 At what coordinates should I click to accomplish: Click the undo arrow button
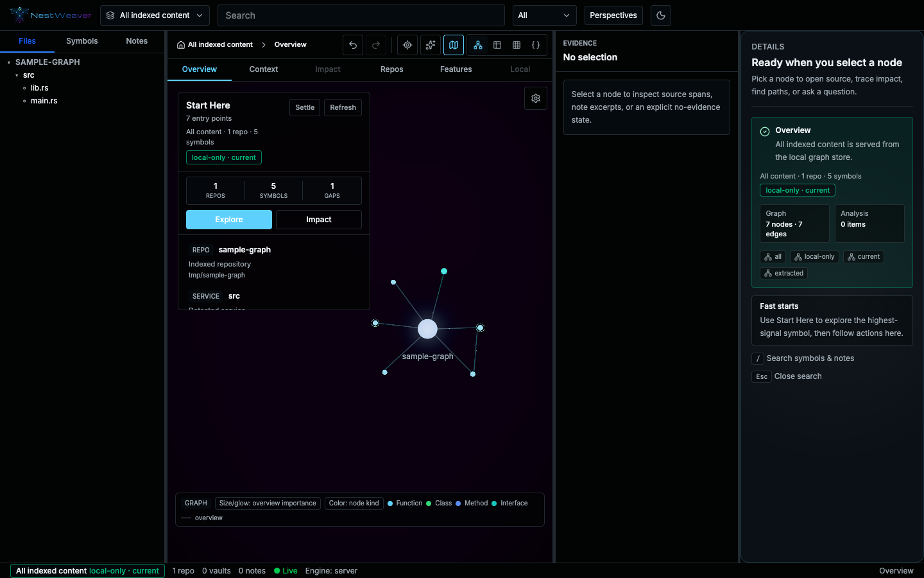pos(353,45)
